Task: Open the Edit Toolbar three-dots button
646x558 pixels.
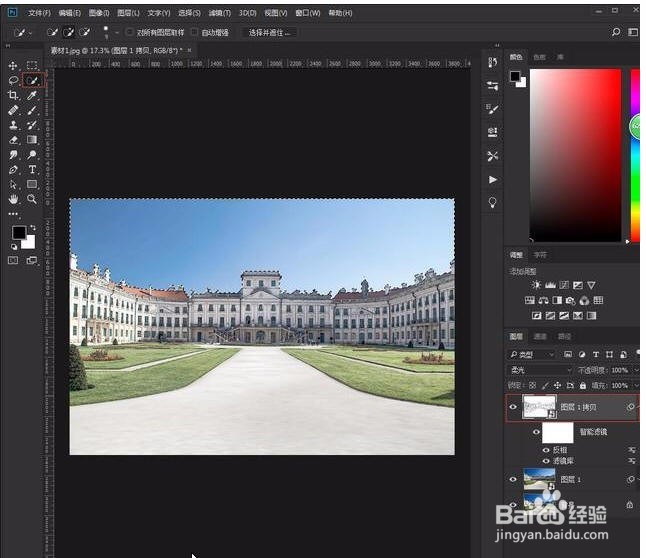Action: (x=13, y=214)
